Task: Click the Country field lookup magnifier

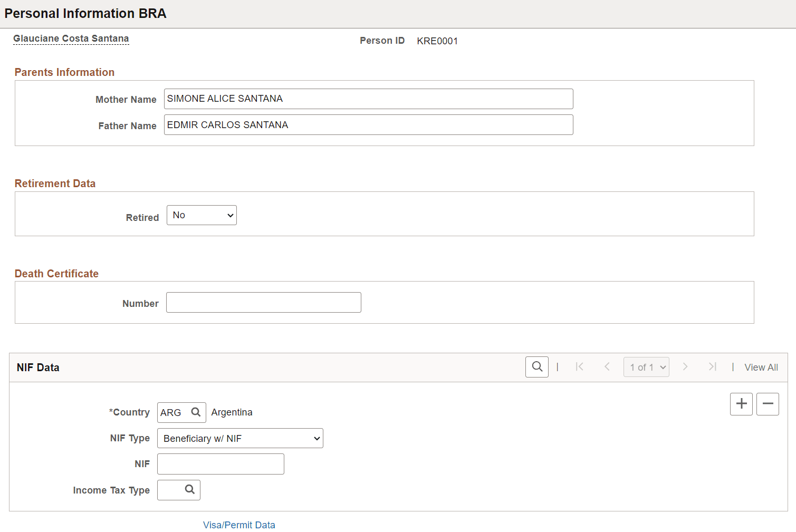Action: tap(196, 412)
